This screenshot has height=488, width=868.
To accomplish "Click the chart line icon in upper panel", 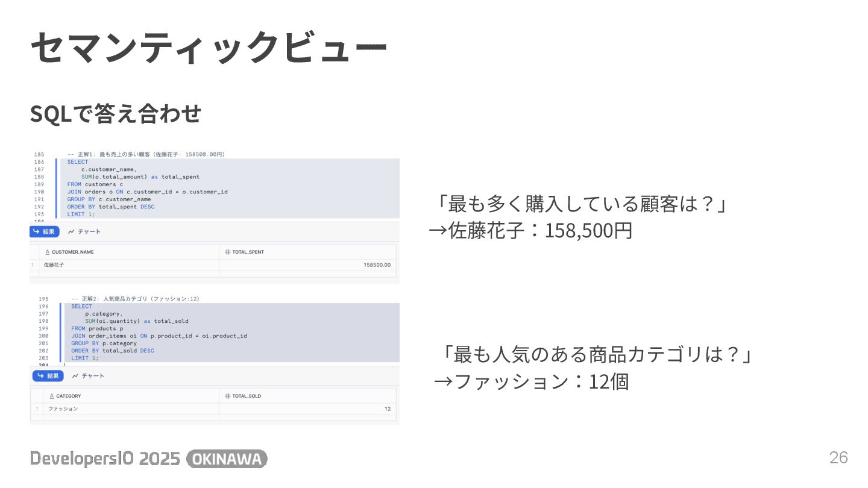I will (x=71, y=231).
